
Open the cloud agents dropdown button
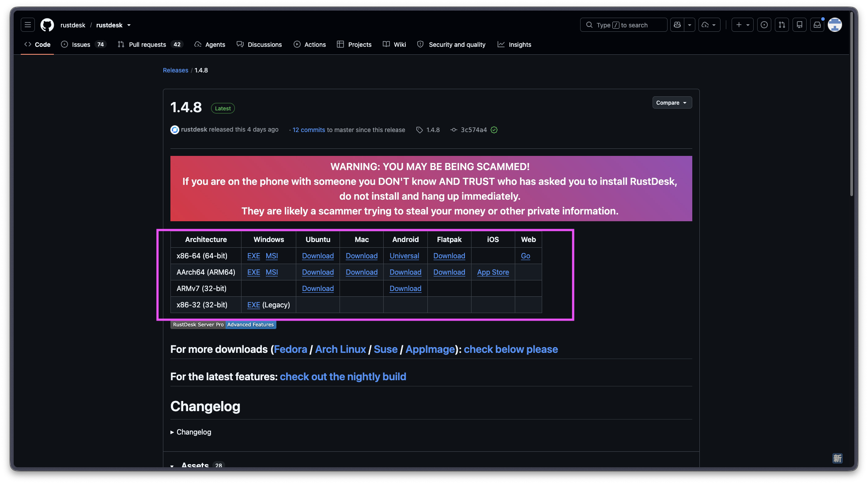pyautogui.click(x=709, y=25)
